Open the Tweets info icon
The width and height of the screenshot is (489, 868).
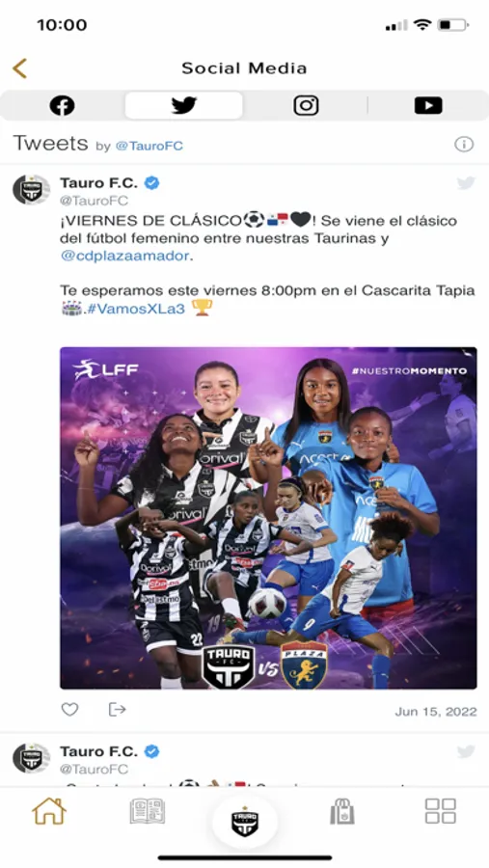(x=464, y=145)
